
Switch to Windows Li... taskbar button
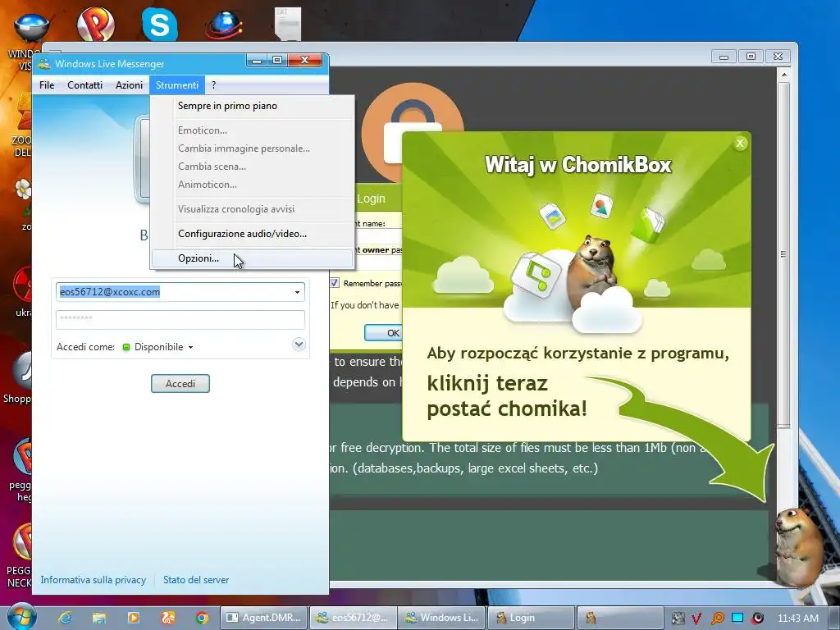coord(442,618)
